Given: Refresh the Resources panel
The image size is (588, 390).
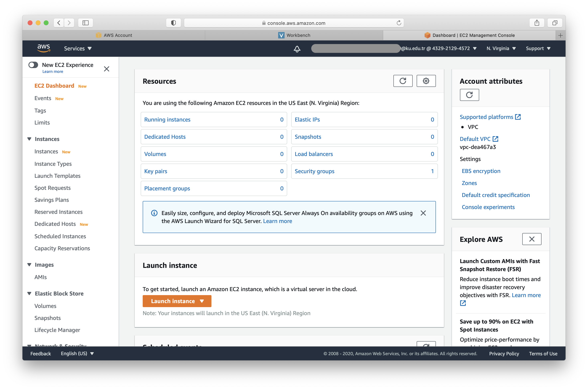Looking at the screenshot, I should 403,81.
